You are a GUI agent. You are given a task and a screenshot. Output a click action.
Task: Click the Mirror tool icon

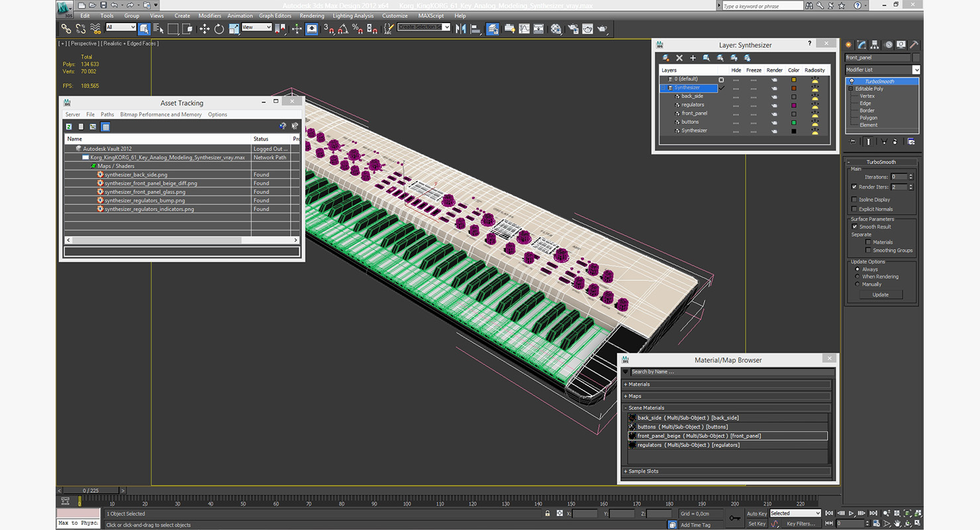461,28
